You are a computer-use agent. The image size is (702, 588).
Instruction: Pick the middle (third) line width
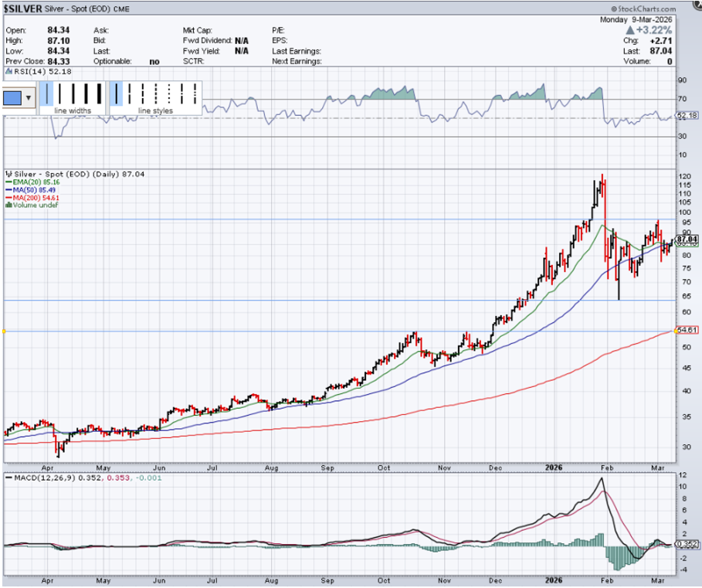coord(73,93)
